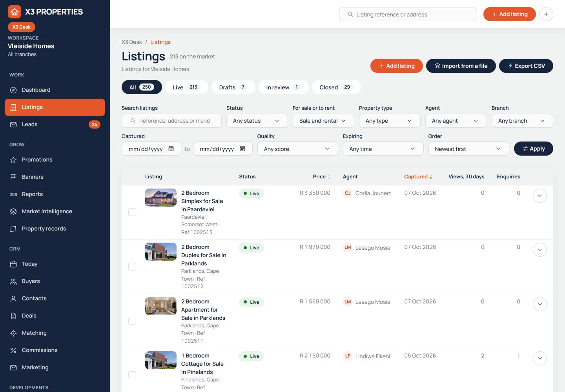Toggle Captured column sort arrow
The image size is (565, 392).
coord(431,177)
